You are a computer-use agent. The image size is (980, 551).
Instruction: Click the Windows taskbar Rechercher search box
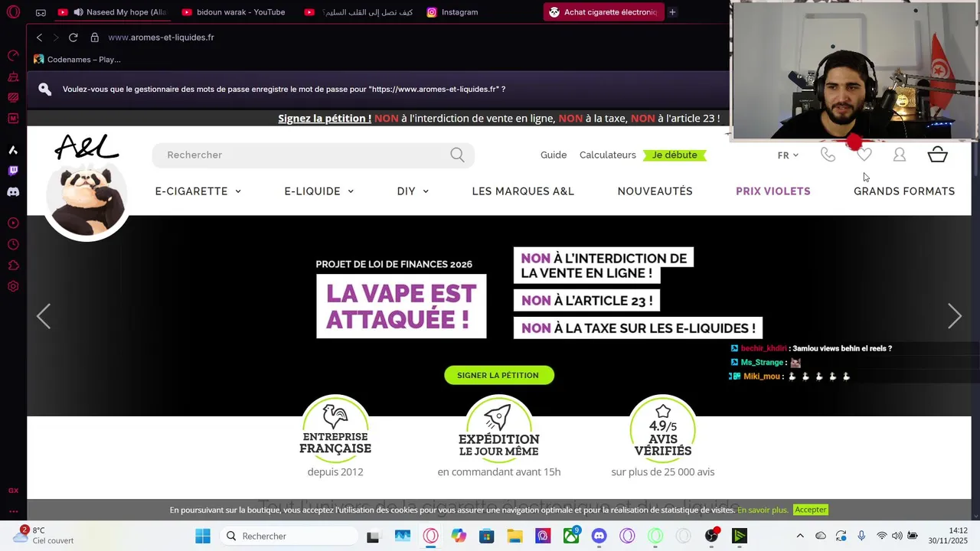click(x=289, y=536)
